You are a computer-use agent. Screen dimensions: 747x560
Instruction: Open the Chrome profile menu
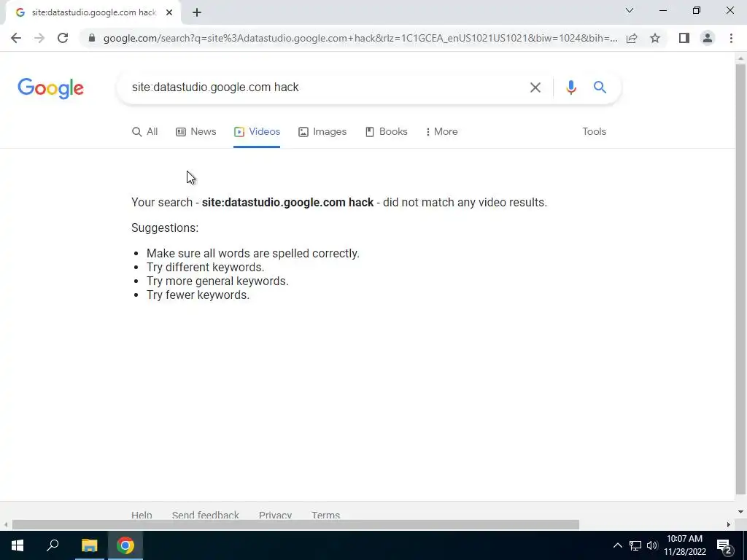pyautogui.click(x=708, y=38)
